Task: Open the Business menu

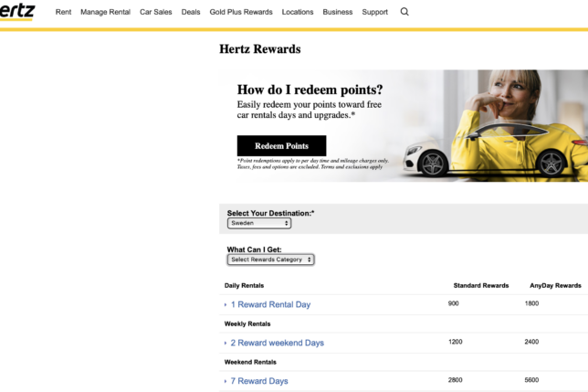Action: [x=338, y=12]
